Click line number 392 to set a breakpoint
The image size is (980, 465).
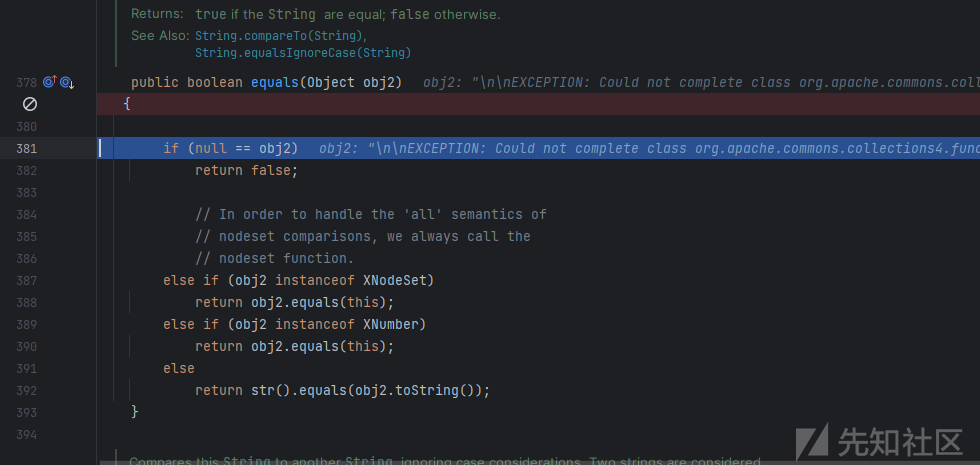(x=26, y=391)
